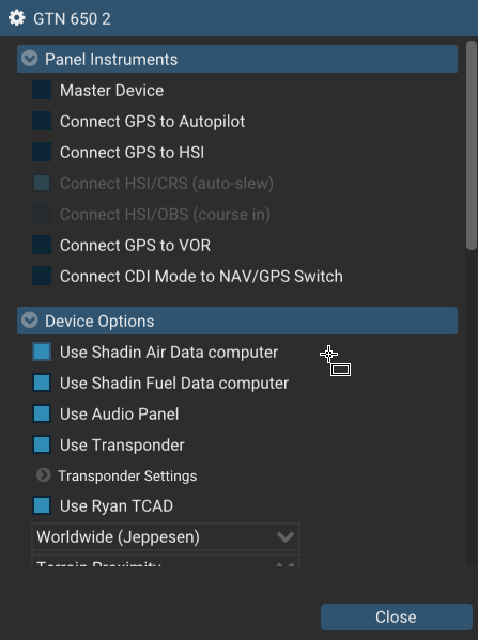The image size is (478, 640).
Task: Collapse the Panel Instruments section chevron
Action: (29, 58)
